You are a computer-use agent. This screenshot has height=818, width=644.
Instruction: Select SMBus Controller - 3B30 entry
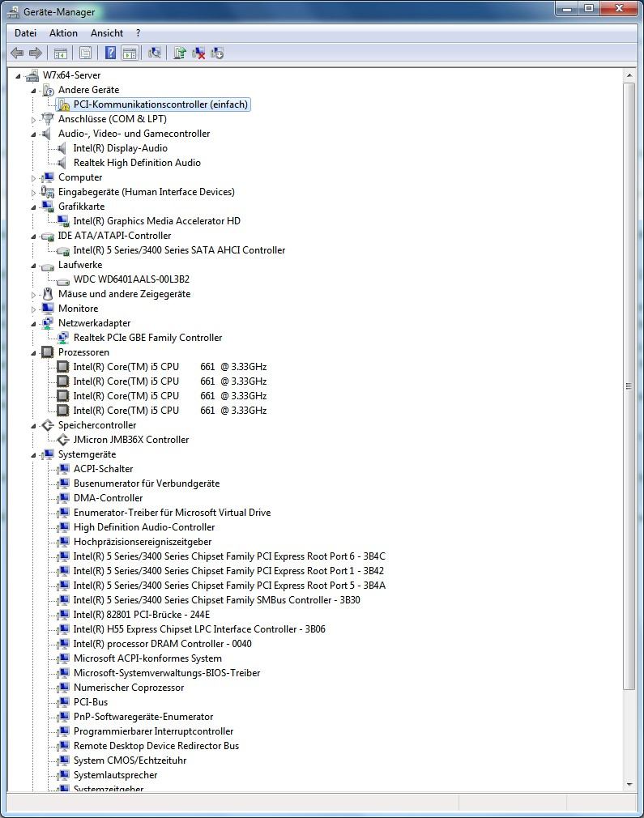click(x=216, y=600)
